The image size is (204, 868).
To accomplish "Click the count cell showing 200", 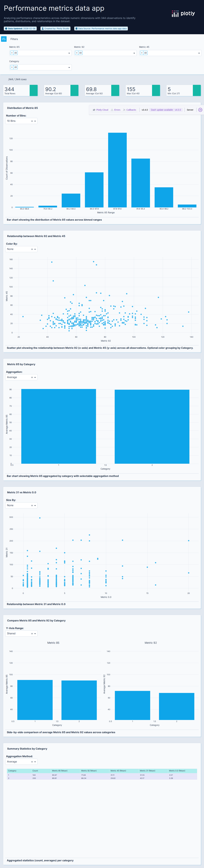I will click(41, 778).
